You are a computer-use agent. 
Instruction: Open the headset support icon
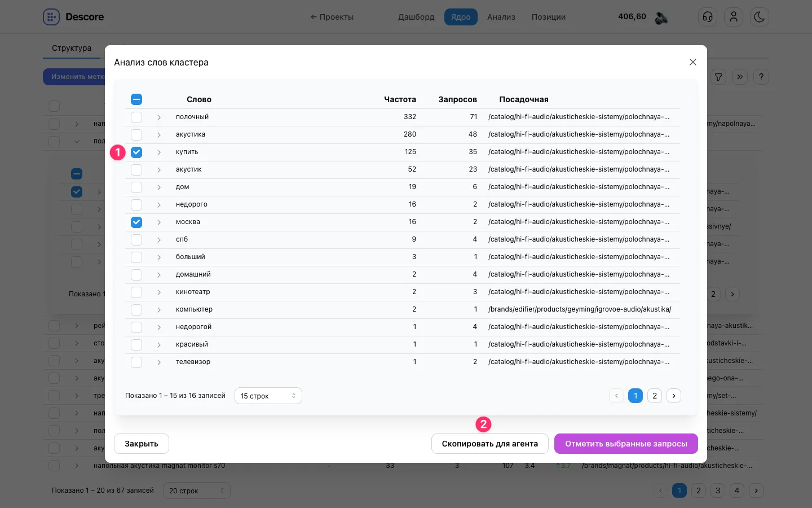coord(708,17)
